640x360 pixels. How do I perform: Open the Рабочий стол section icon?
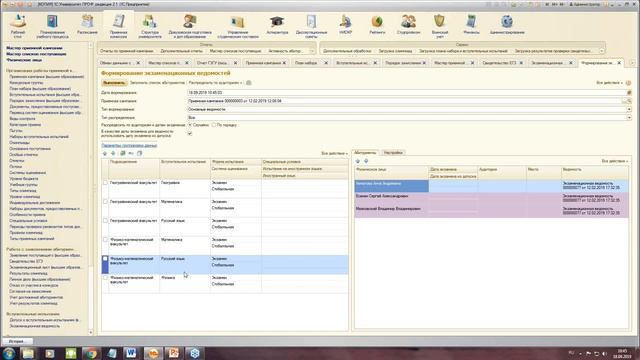[18, 26]
